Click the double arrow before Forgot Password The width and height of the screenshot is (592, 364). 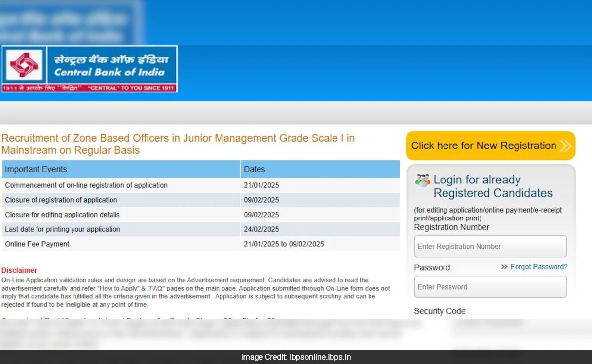[x=504, y=267]
